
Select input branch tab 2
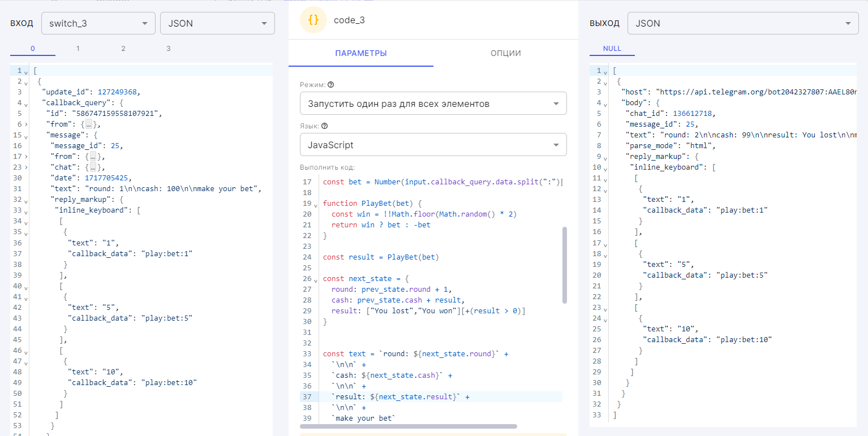[x=123, y=49]
